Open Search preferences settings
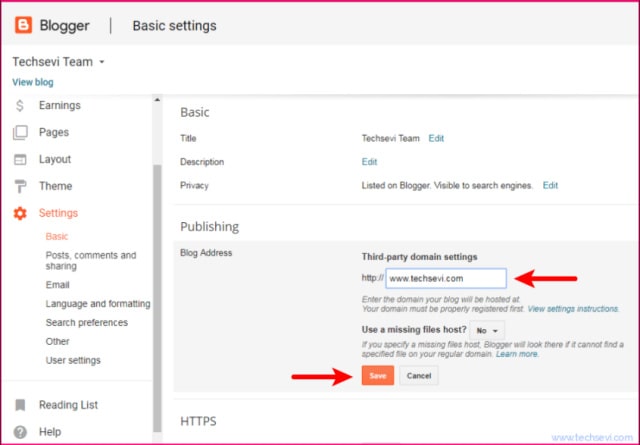This screenshot has height=445, width=640. (87, 323)
